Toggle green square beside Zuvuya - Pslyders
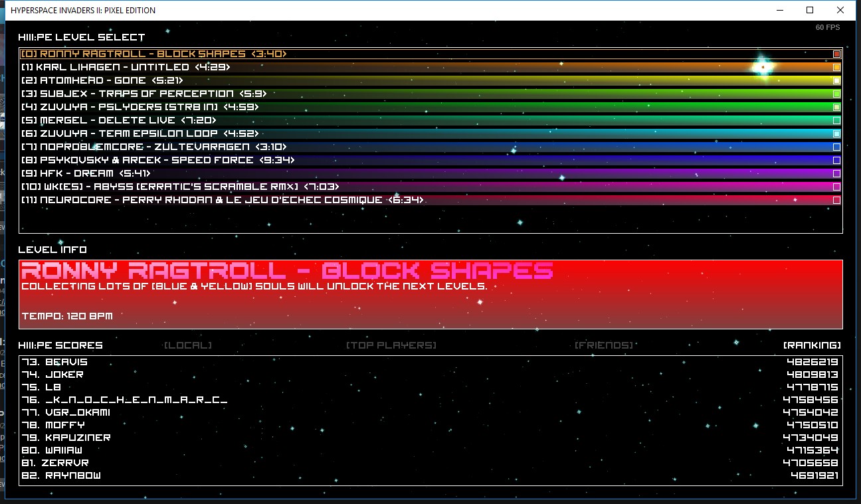This screenshot has height=504, width=861. (x=836, y=107)
